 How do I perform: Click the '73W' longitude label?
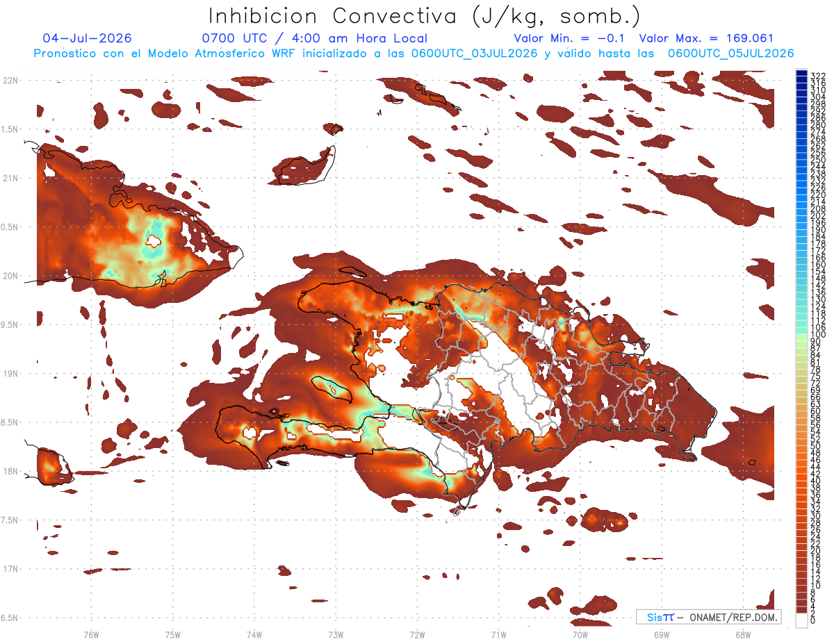pyautogui.click(x=336, y=634)
